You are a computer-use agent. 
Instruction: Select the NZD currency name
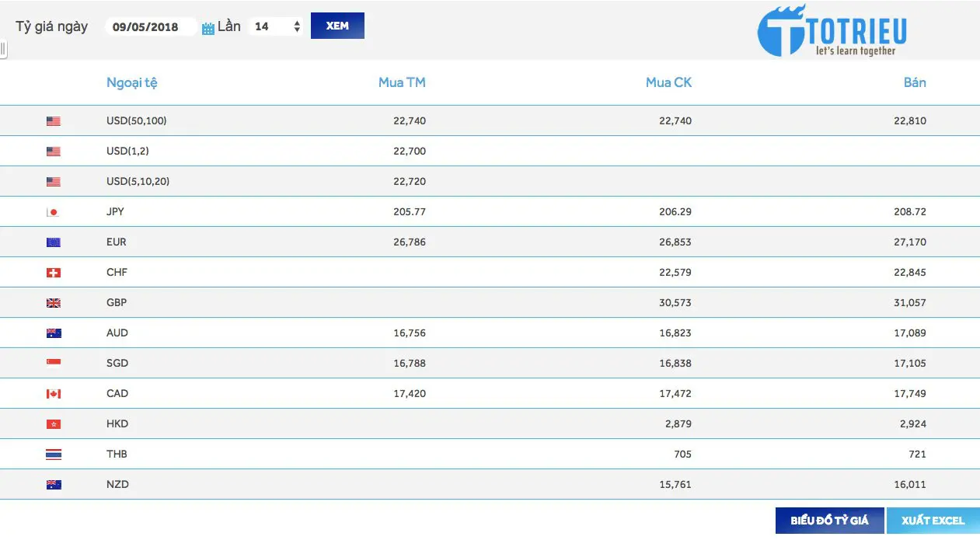coord(117,484)
